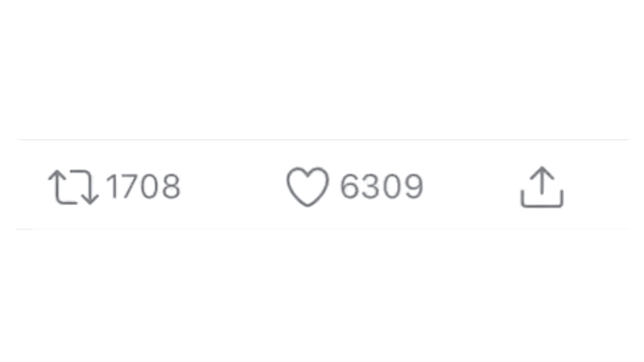
Task: Activate the box-with-arrow share button
Action: [x=542, y=187]
